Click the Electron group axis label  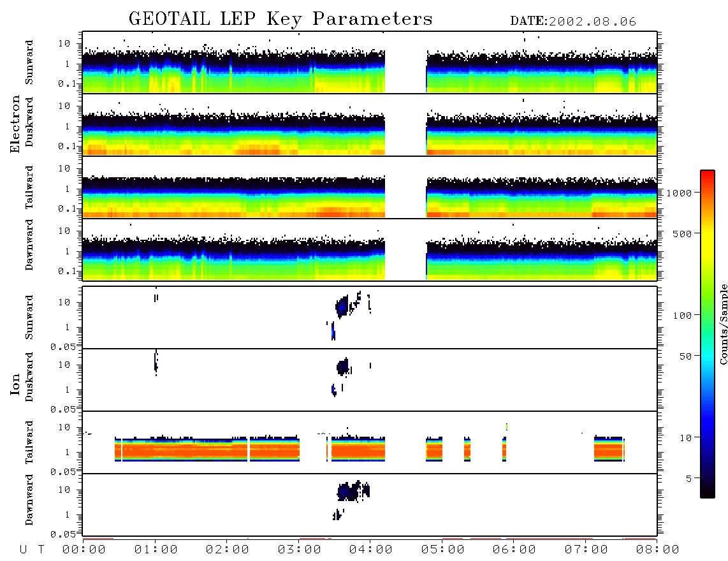(15, 124)
